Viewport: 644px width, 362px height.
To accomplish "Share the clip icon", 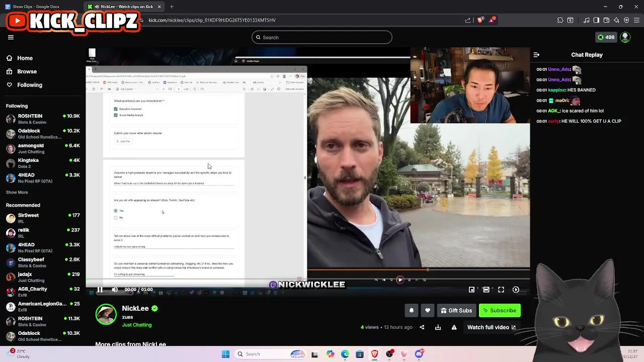I will pyautogui.click(x=422, y=327).
